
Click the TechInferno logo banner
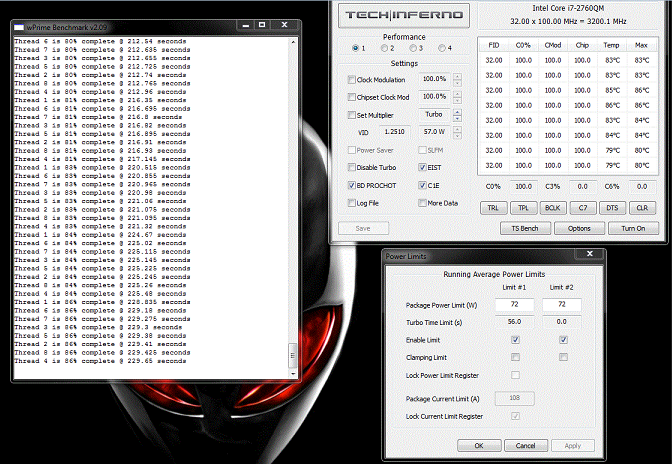click(404, 15)
